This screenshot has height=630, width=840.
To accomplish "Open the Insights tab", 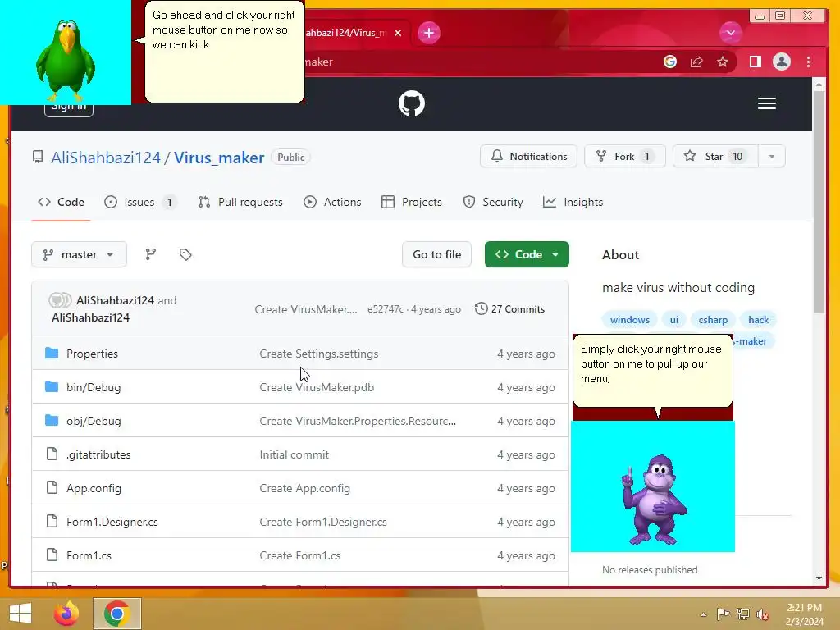I will point(573,202).
